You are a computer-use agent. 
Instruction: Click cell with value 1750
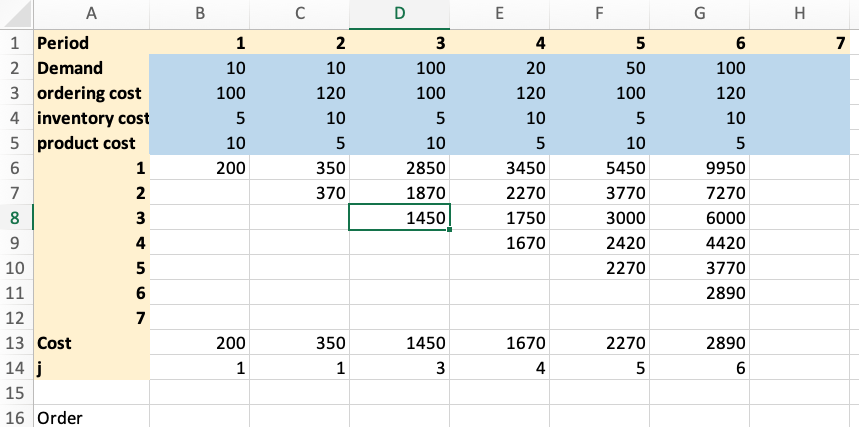point(499,218)
